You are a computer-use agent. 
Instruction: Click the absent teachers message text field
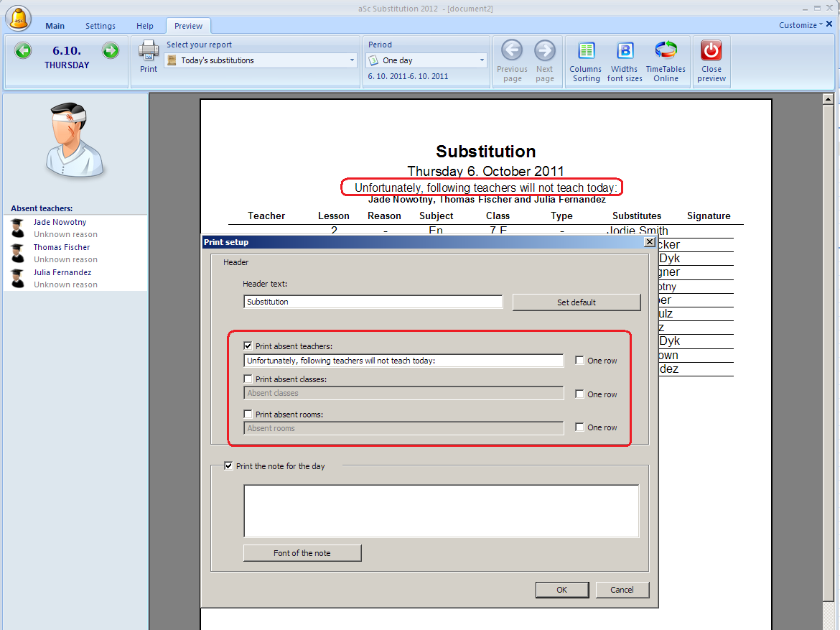403,361
